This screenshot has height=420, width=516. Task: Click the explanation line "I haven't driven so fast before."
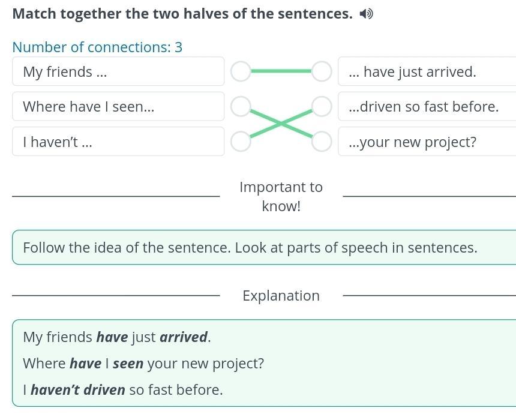pyautogui.click(x=123, y=389)
